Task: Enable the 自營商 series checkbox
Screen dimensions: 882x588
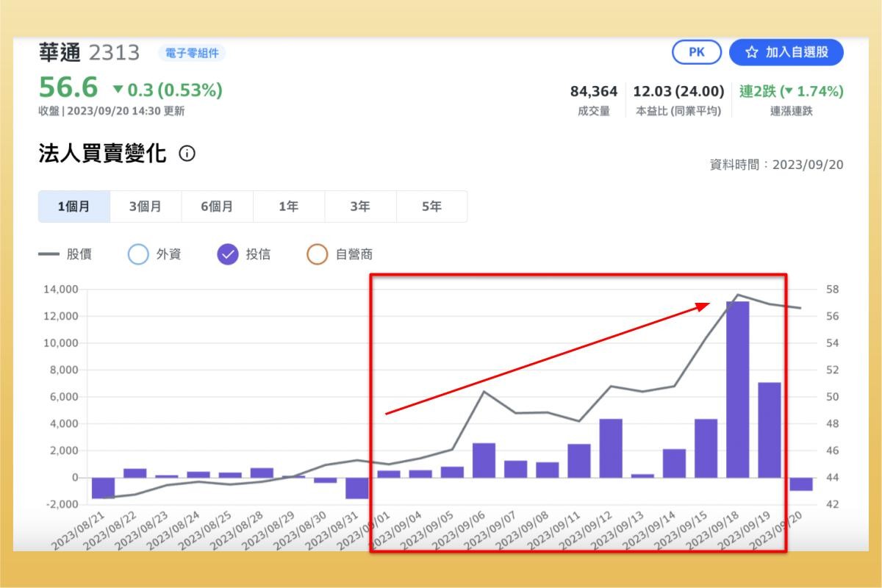Action: click(317, 254)
